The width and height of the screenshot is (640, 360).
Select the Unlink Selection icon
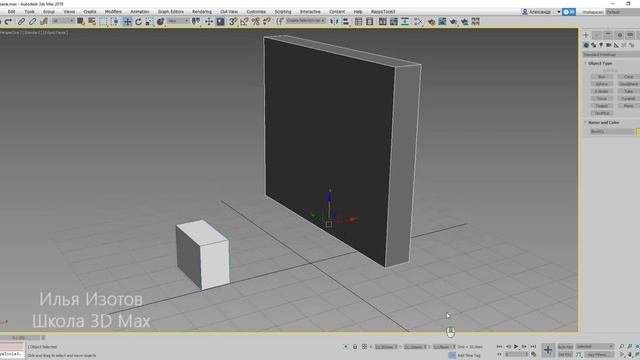point(32,22)
